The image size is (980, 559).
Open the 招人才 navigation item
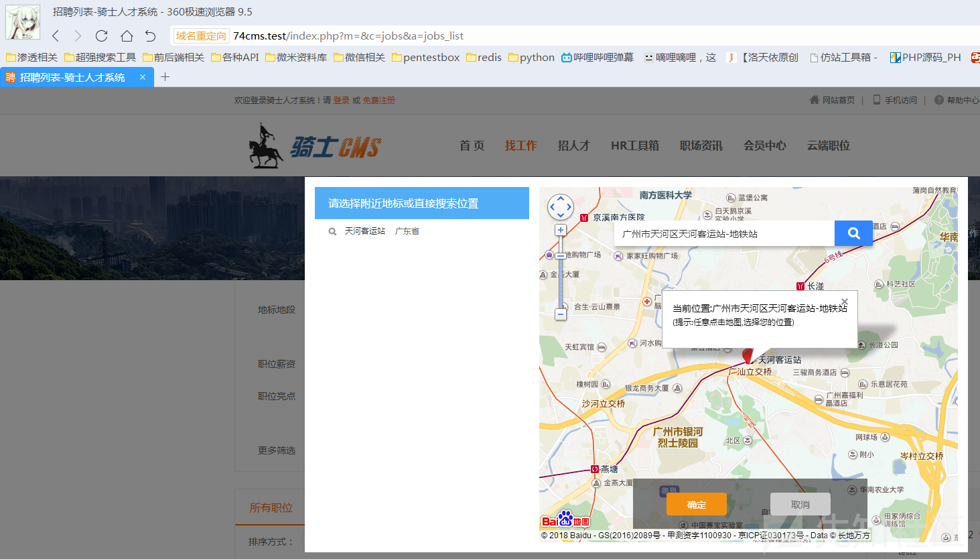(x=574, y=145)
